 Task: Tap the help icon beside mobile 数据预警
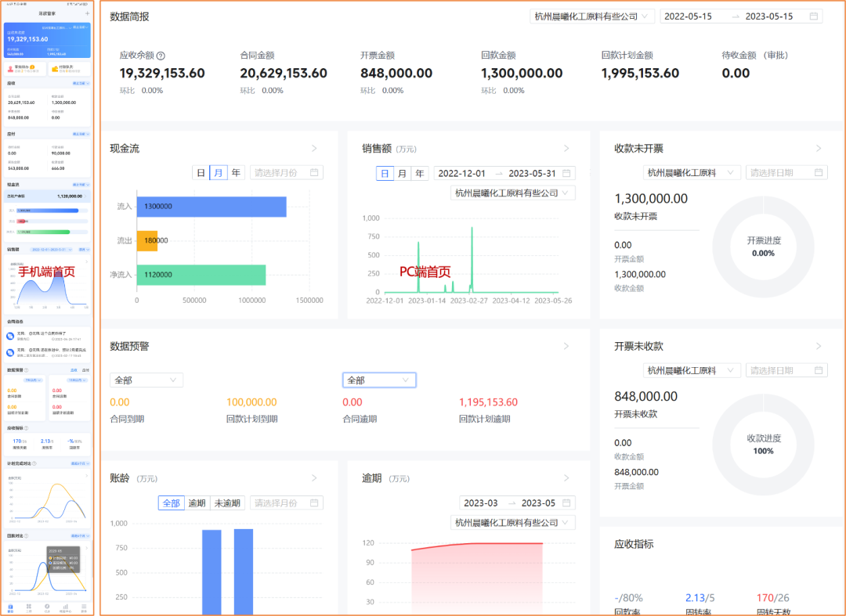click(27, 370)
